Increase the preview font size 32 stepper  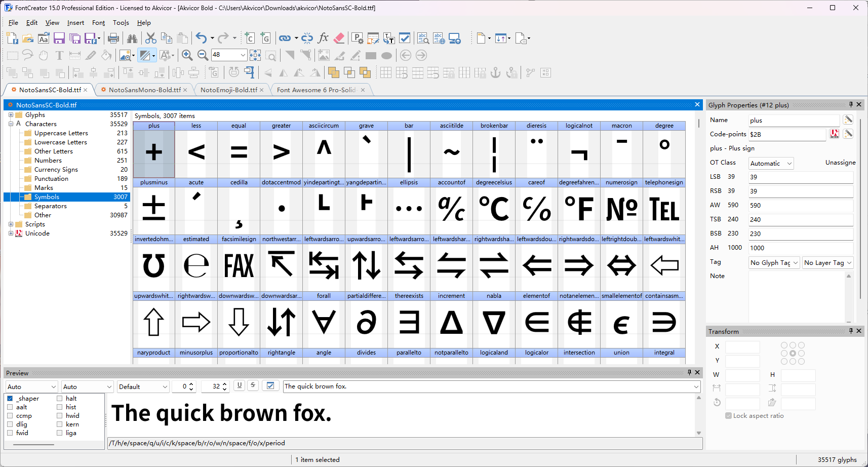click(225, 383)
